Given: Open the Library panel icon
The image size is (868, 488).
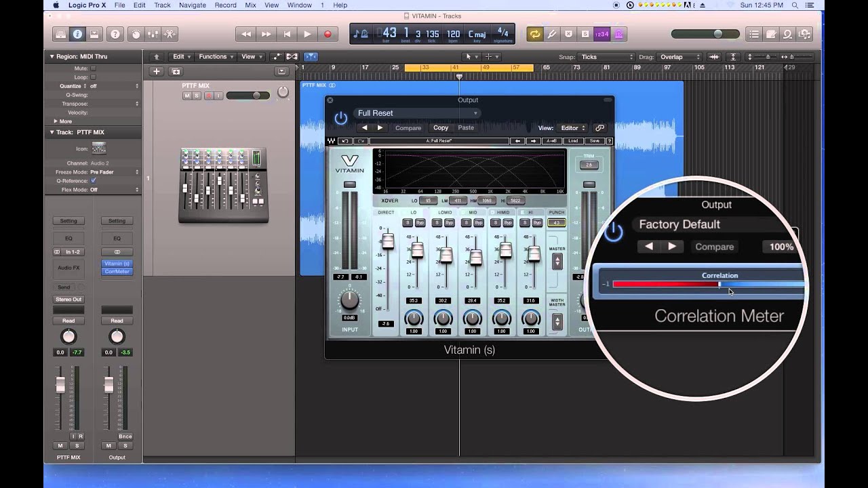Looking at the screenshot, I should 60,34.
